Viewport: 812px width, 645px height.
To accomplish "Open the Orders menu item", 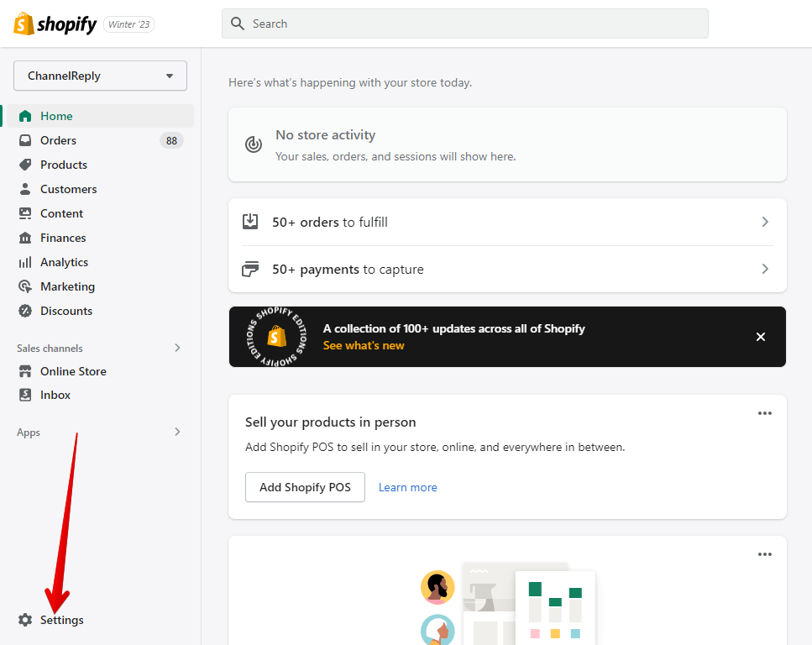I will [58, 140].
